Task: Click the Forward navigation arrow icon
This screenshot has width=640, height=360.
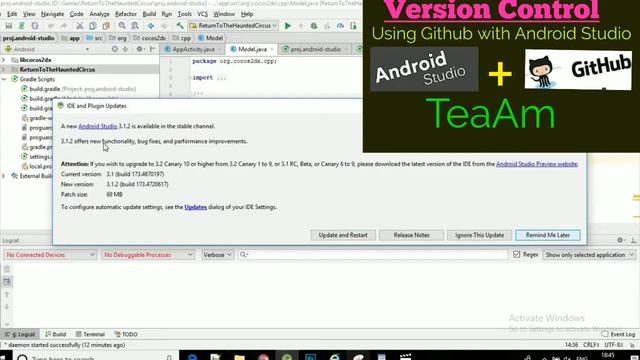Action: (x=164, y=26)
